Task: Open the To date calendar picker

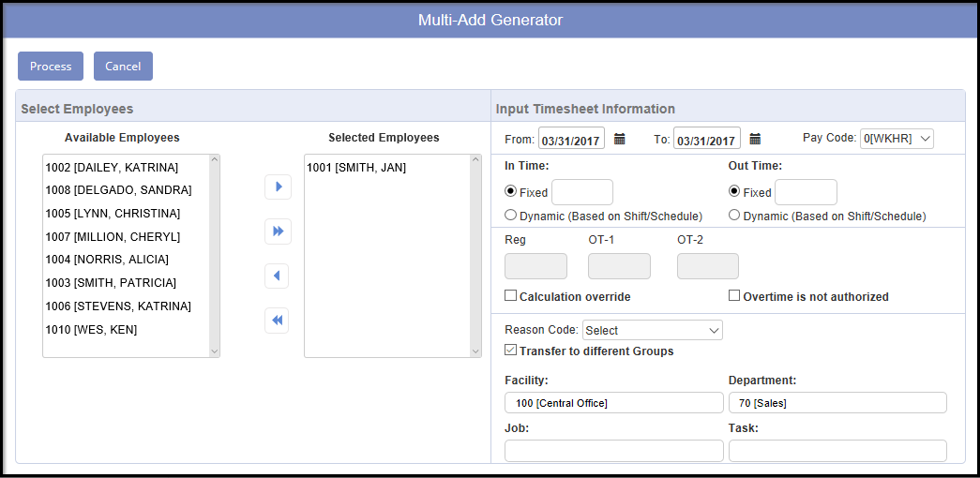Action: [755, 139]
